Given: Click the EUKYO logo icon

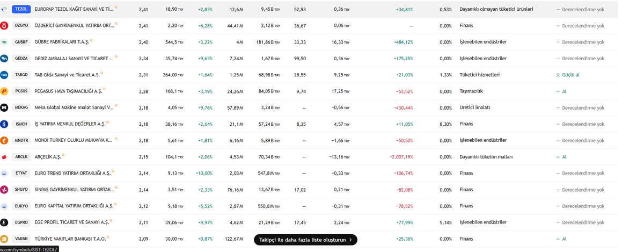Looking at the screenshot, I should pos(4,206).
